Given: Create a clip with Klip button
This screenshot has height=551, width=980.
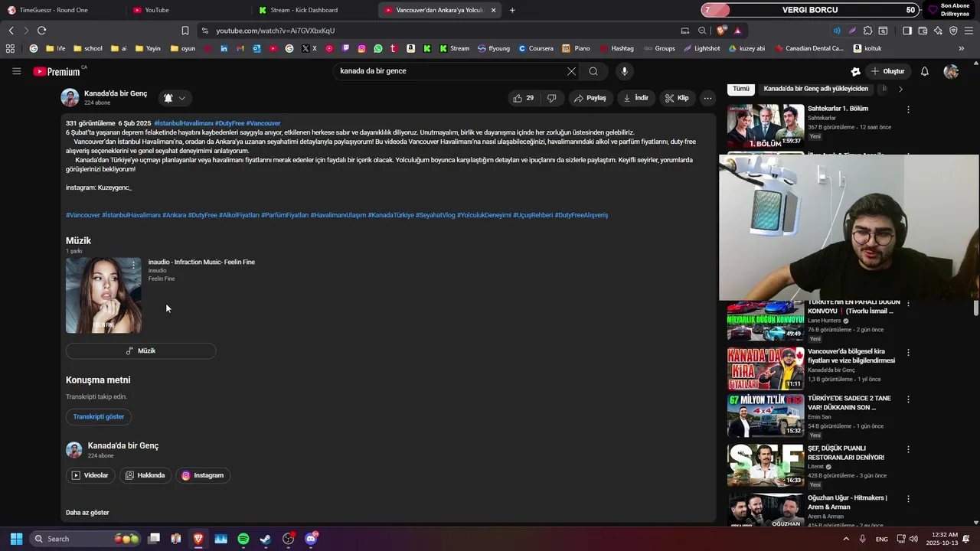Looking at the screenshot, I should point(677,98).
